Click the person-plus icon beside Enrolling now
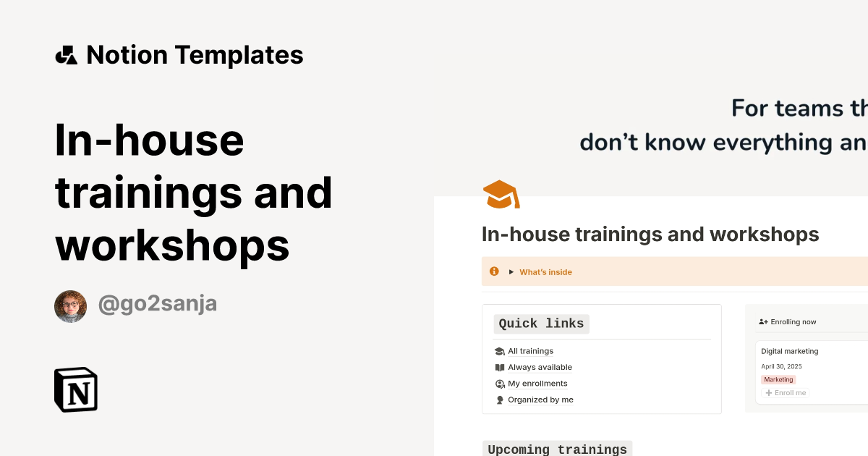The image size is (868, 456). [764, 321]
